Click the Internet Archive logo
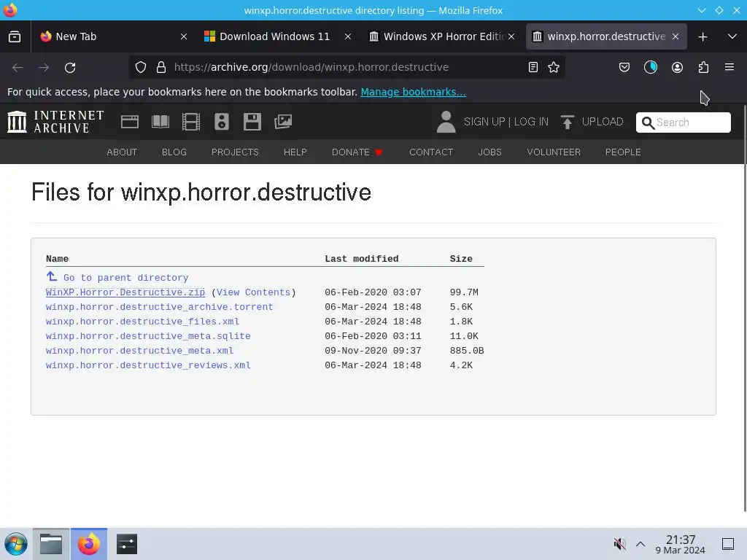This screenshot has height=560, width=747. point(55,122)
